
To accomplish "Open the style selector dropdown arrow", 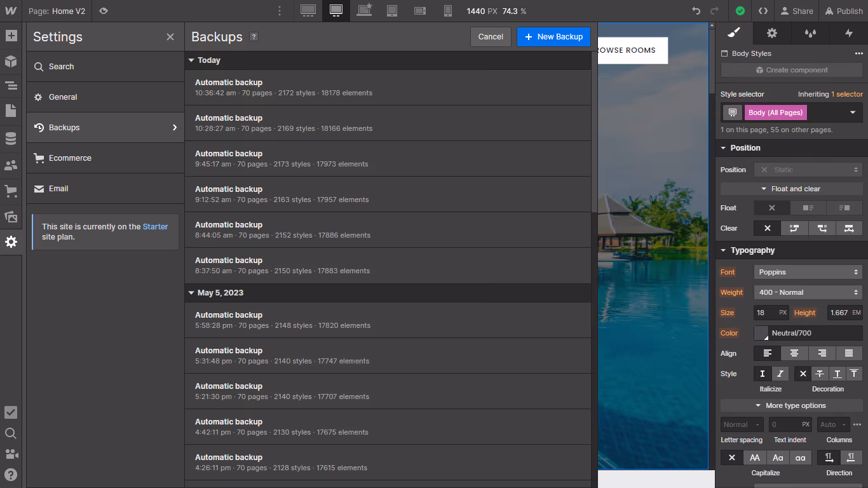I will coord(853,112).
